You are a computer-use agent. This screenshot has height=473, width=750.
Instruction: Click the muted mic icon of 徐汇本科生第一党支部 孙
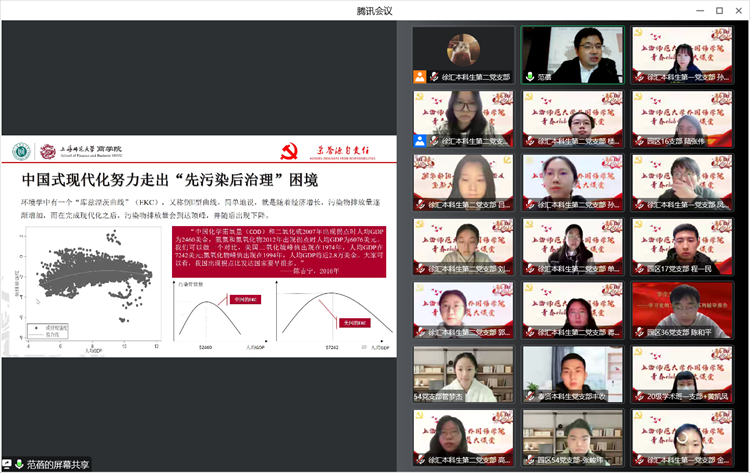pos(640,77)
